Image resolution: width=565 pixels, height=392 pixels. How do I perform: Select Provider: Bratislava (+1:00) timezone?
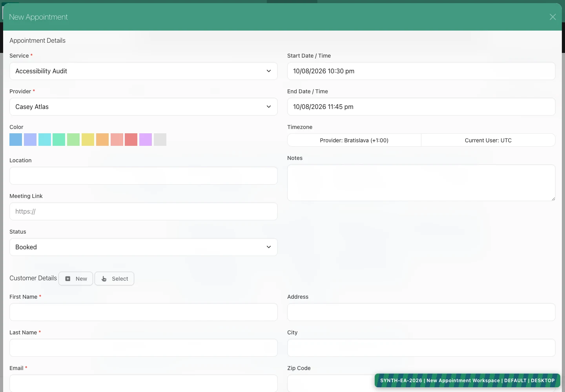pos(354,140)
